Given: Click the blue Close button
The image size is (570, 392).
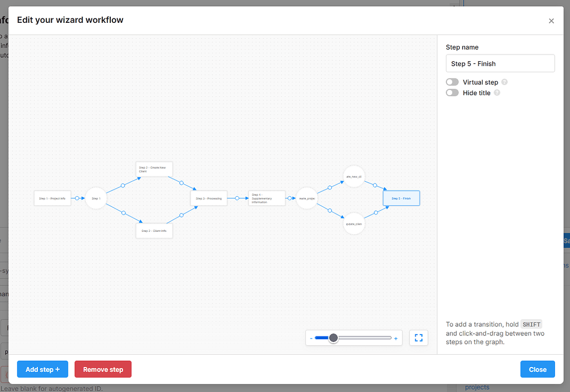Looking at the screenshot, I should [x=537, y=369].
